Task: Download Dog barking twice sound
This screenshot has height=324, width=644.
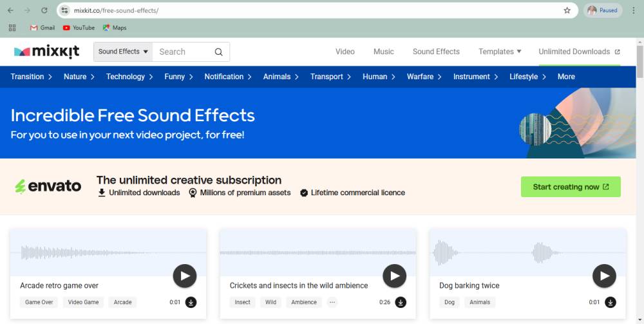Action: pos(611,302)
